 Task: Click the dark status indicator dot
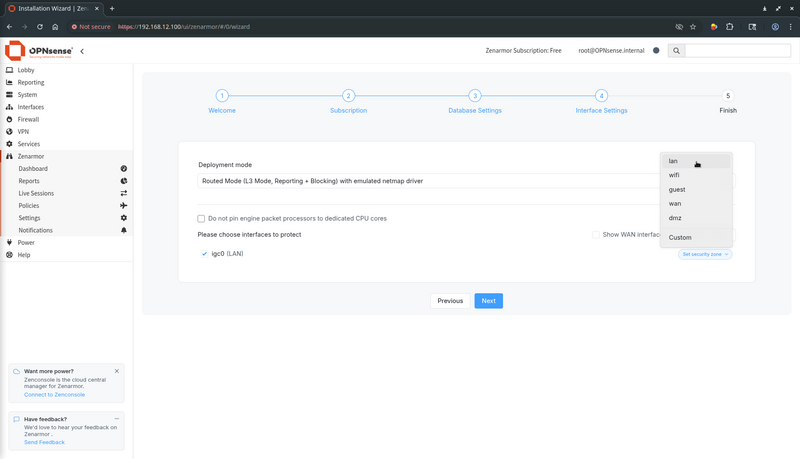point(656,50)
